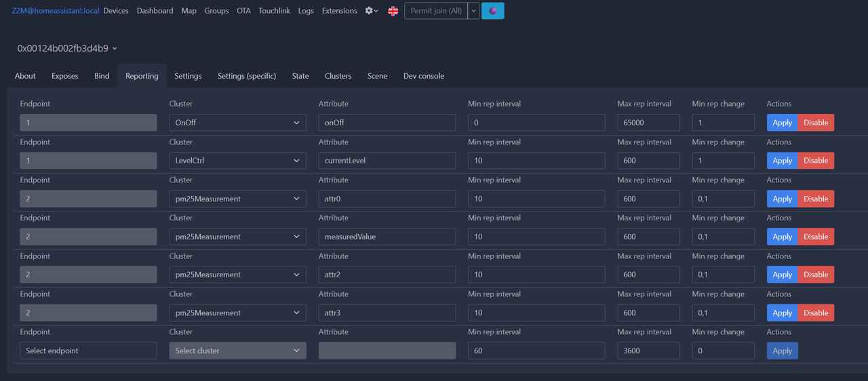Disable measuredValue reporting
868x381 pixels.
click(x=816, y=237)
